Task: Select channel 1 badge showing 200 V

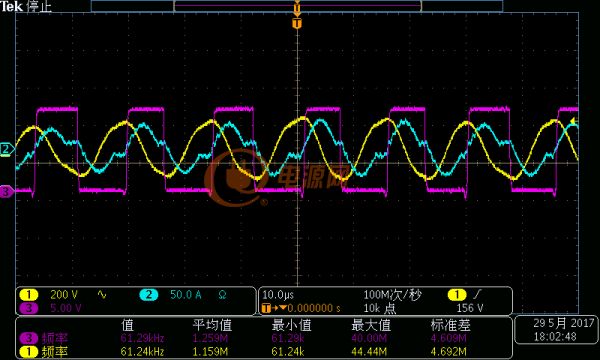Action: [x=29, y=295]
